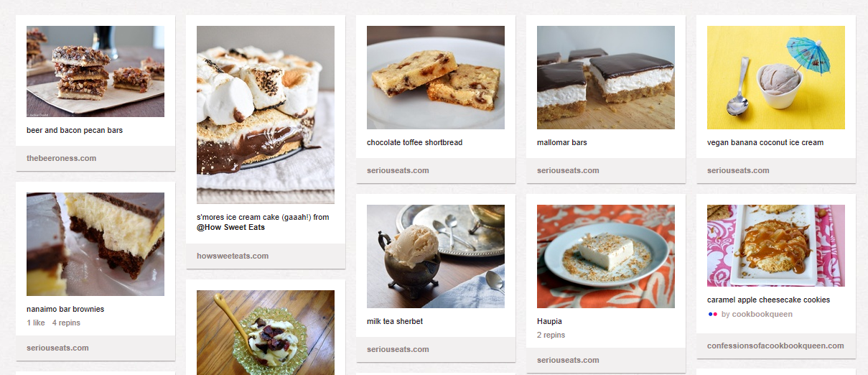Click the cookbookqueen attribution icon
Screen dimensions: 868x375
[713, 314]
